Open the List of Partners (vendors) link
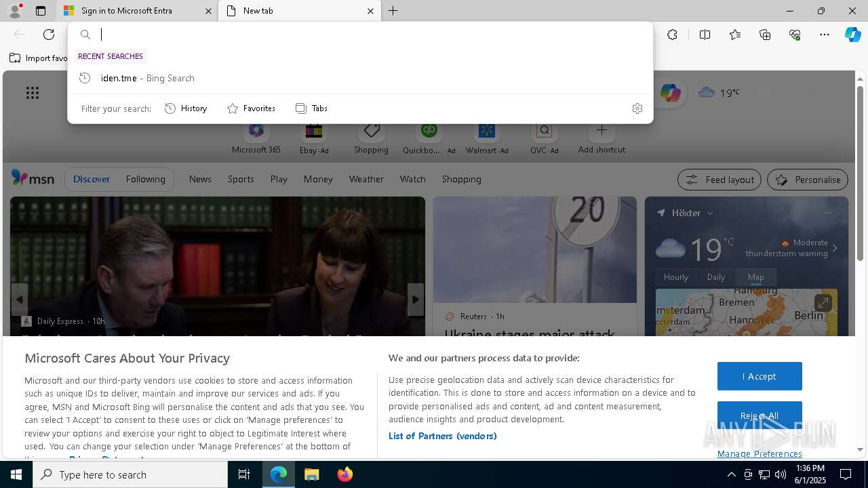The image size is (868, 488). click(x=443, y=436)
